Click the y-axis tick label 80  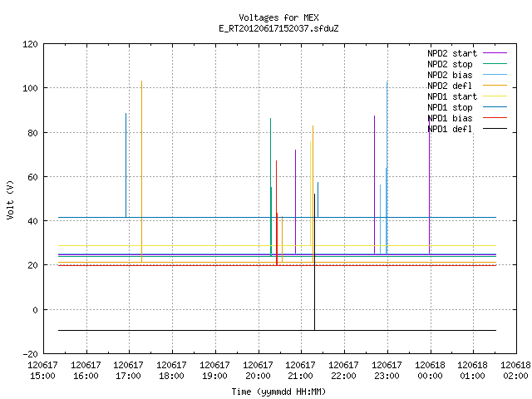click(32, 133)
